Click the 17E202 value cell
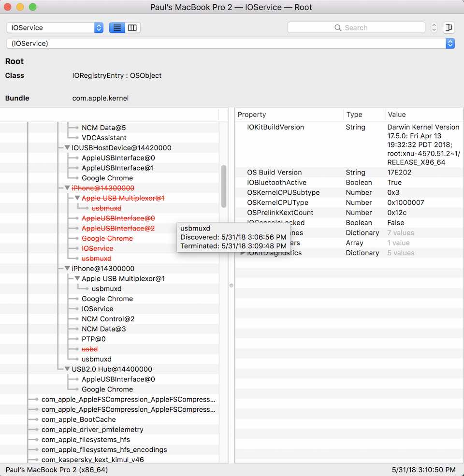 (x=399, y=172)
